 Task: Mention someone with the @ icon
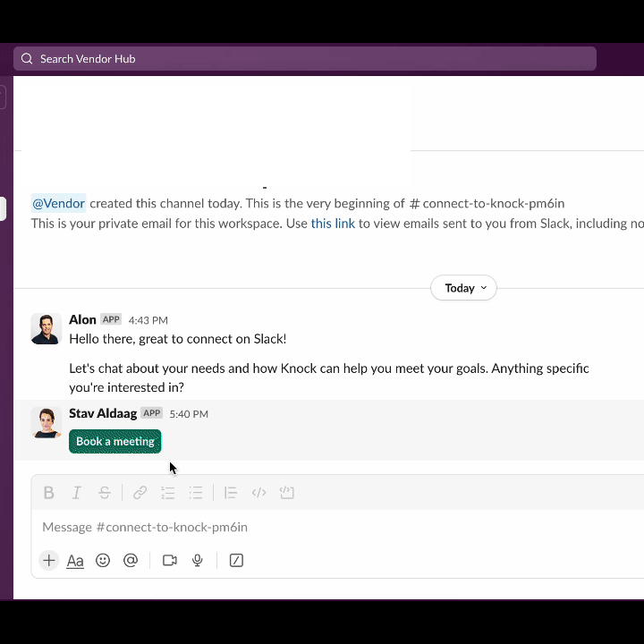click(131, 560)
